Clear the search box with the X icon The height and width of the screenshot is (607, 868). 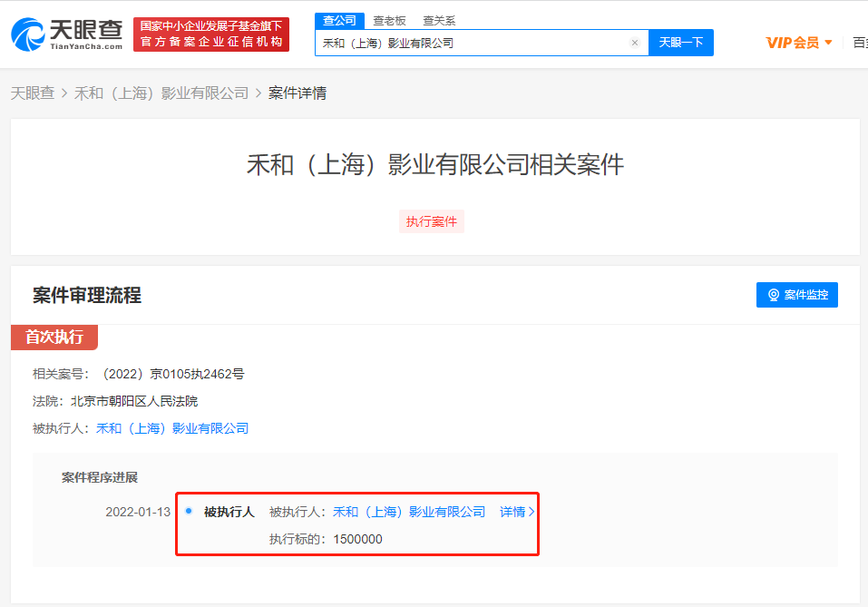(x=635, y=43)
